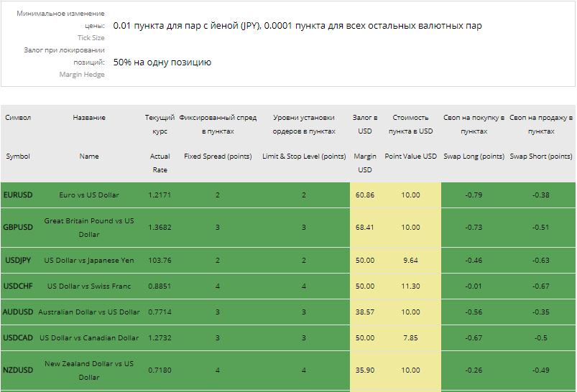The height and width of the screenshot is (392, 577).
Task: Click the 'Actual Rate' column header
Action: [160, 163]
